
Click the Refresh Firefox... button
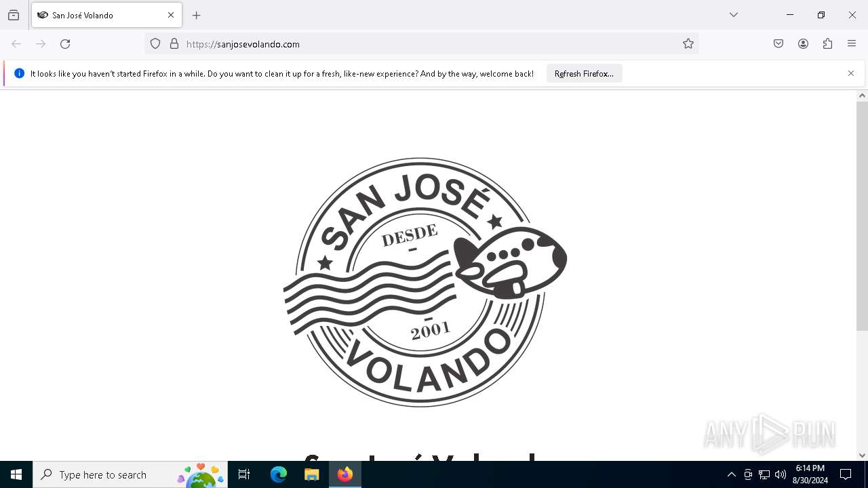point(584,73)
